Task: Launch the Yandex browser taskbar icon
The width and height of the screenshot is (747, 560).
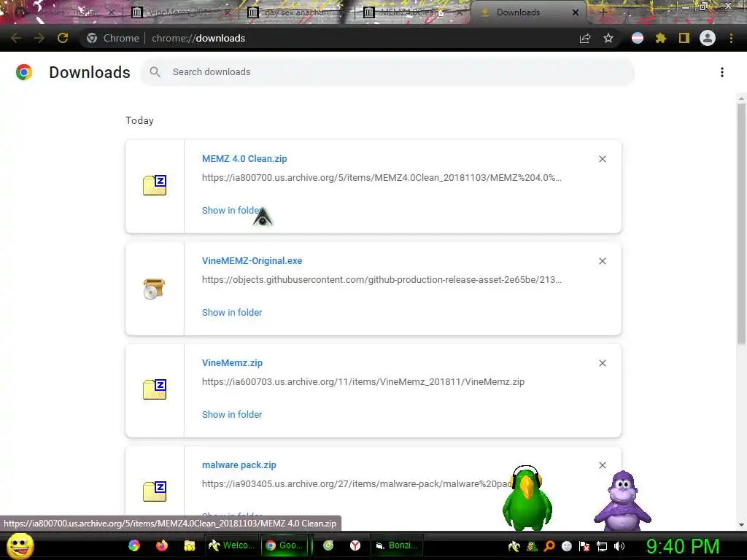Action: click(355, 545)
